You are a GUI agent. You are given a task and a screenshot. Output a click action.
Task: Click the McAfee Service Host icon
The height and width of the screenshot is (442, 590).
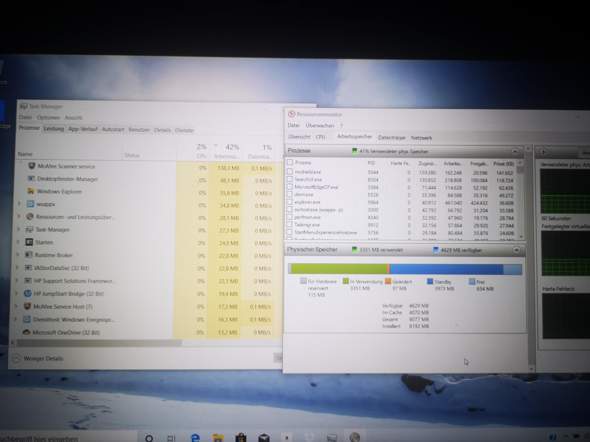(x=27, y=306)
